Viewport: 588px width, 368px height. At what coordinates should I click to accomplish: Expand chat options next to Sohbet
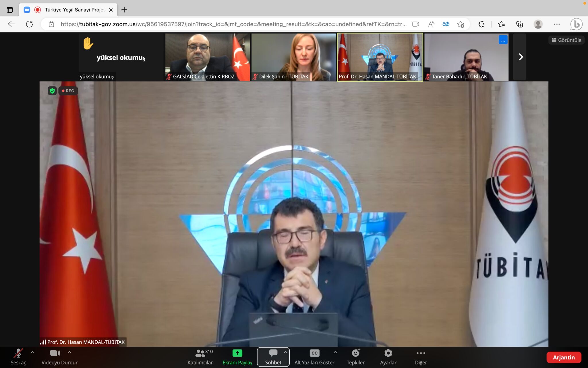285,351
